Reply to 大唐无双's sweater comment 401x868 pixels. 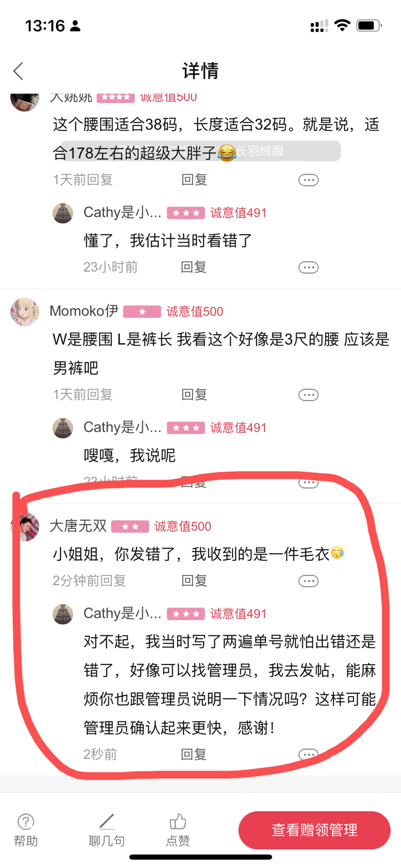(194, 581)
